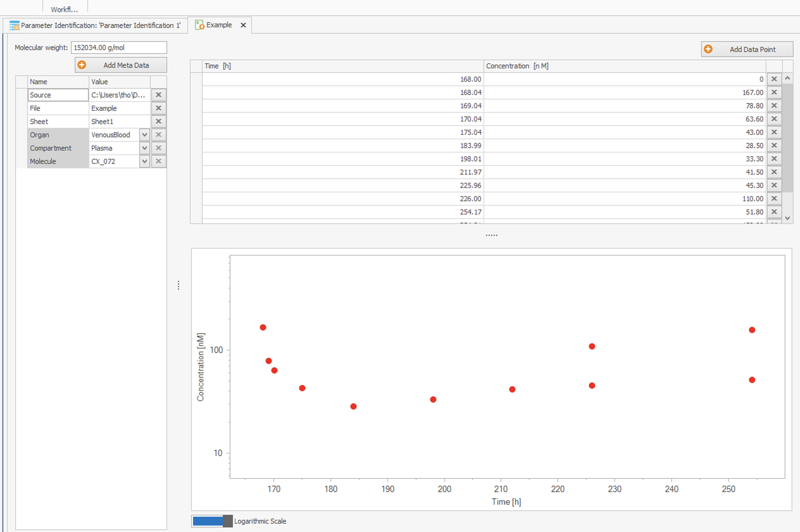This screenshot has height=532, width=800.
Task: Select the concentration cell 167.00
Action: [x=624, y=92]
